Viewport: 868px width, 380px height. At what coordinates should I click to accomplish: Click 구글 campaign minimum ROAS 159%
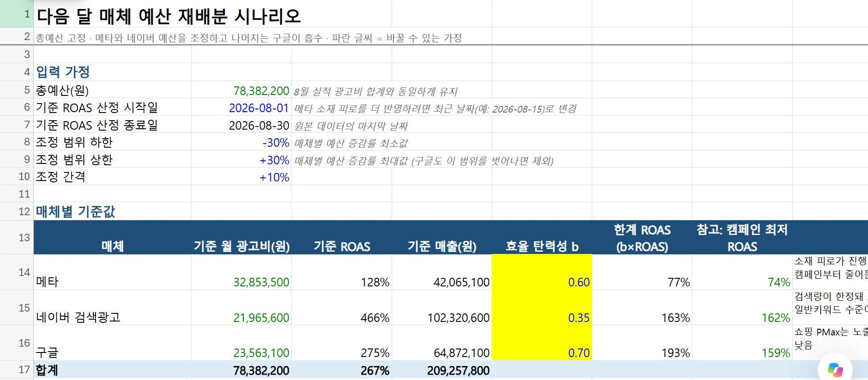click(x=776, y=353)
